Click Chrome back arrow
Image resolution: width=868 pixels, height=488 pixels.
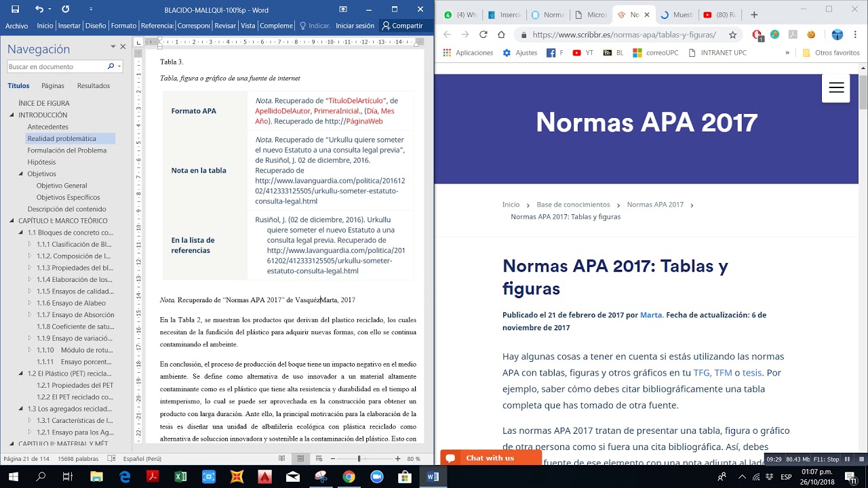tap(446, 35)
